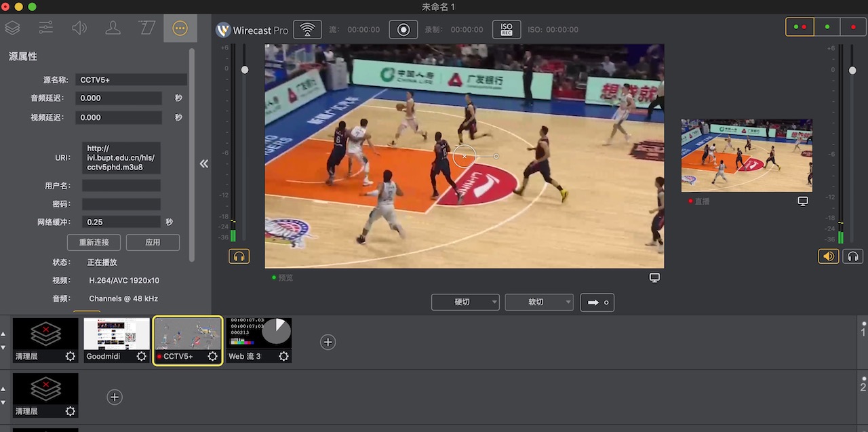Collapse the source properties panel with chevrons
This screenshot has width=868, height=432.
203,163
